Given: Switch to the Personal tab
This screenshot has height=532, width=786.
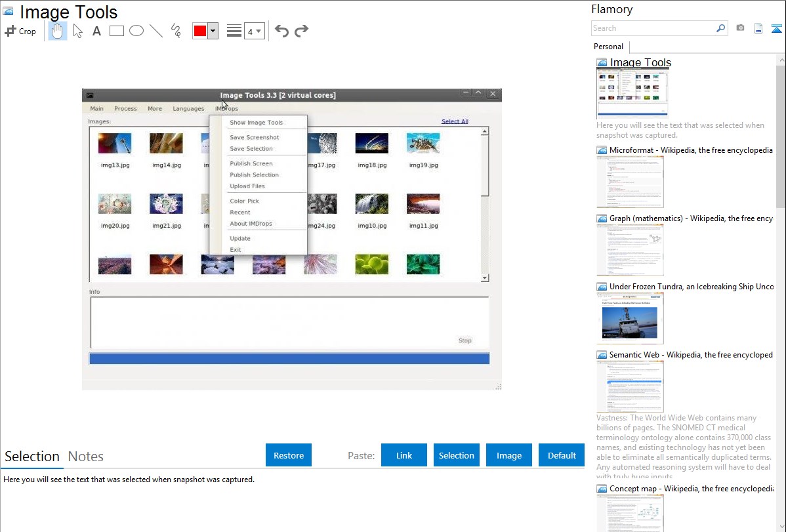Looking at the screenshot, I should (x=609, y=47).
